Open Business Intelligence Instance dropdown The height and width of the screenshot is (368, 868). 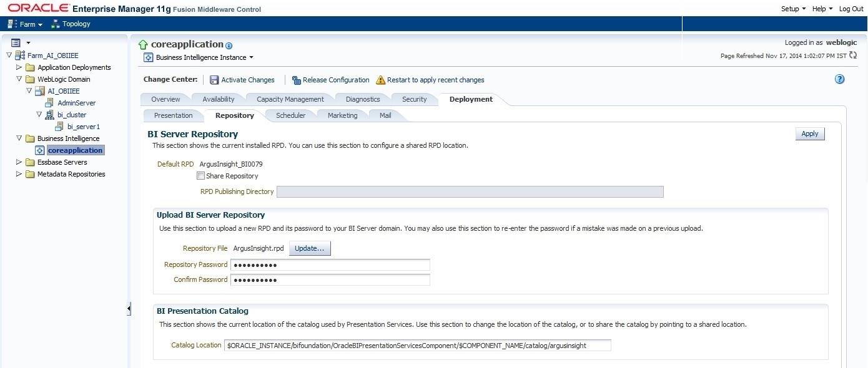205,57
